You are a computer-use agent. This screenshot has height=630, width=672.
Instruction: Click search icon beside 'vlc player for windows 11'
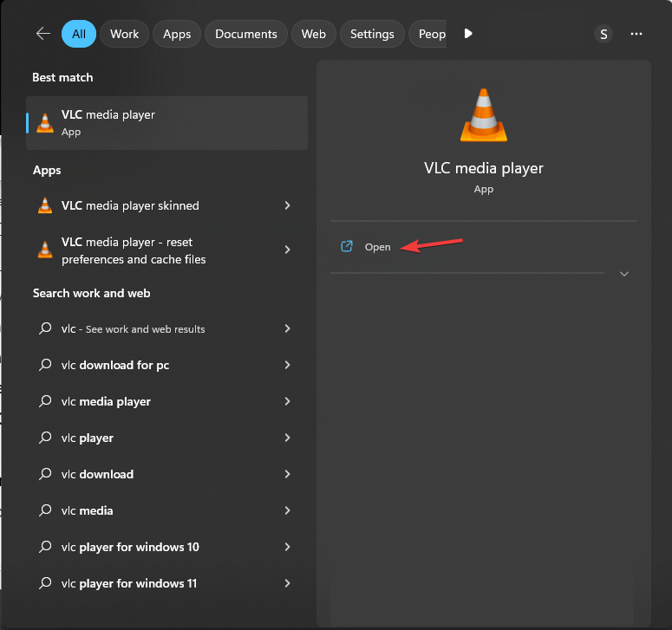pos(45,583)
